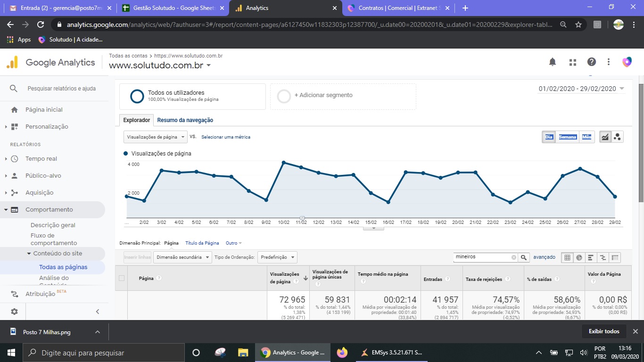644x362 pixels.
Task: Switch table to pie chart percentage view
Action: pyautogui.click(x=579, y=257)
